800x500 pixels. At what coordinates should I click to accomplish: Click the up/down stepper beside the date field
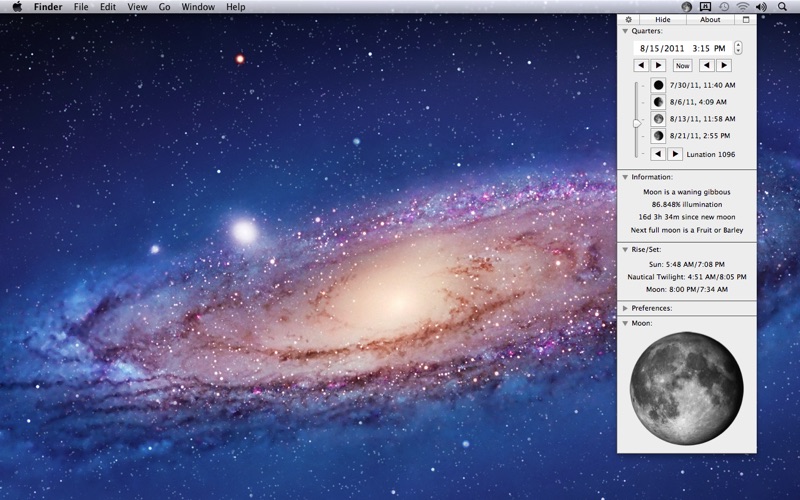738,48
